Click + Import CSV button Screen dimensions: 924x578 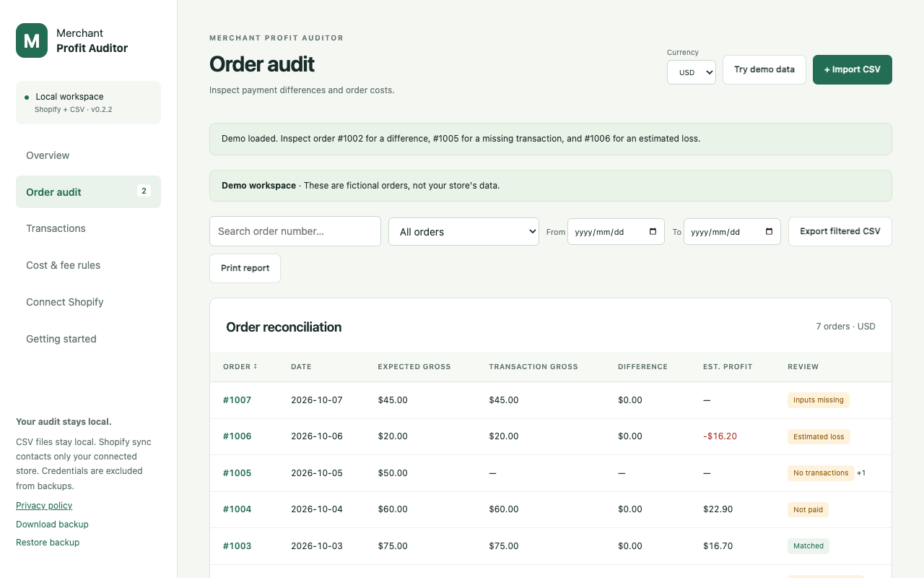[x=853, y=69]
